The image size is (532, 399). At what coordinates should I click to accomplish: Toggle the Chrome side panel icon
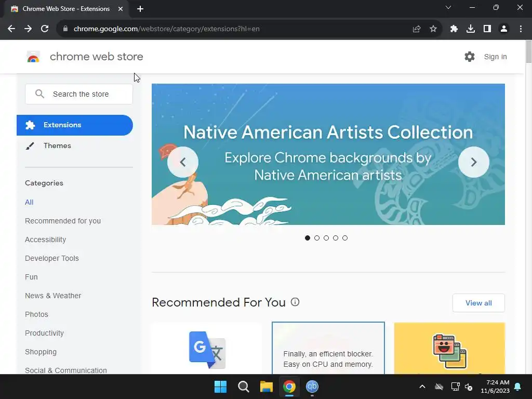pyautogui.click(x=487, y=29)
